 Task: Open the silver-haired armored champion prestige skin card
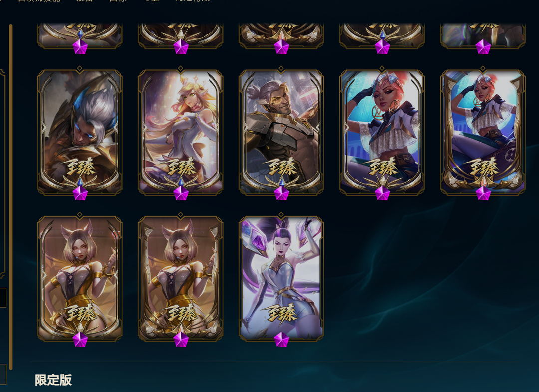click(x=80, y=132)
